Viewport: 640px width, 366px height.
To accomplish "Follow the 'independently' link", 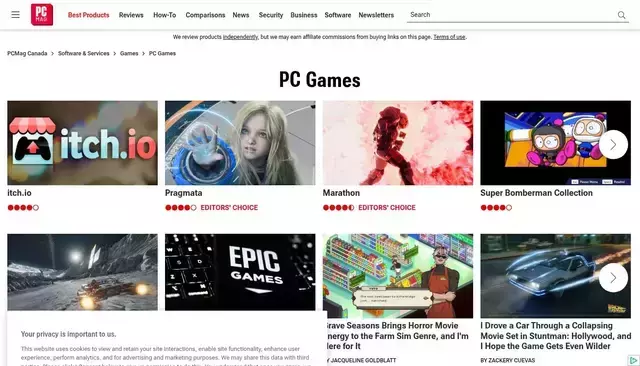I will 240,37.
